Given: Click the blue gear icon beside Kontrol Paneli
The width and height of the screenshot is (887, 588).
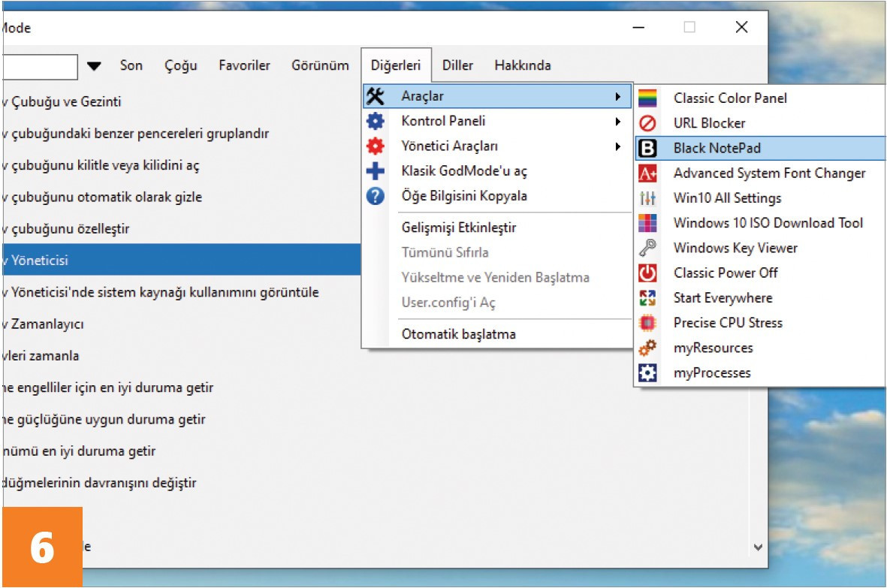Looking at the screenshot, I should point(375,121).
